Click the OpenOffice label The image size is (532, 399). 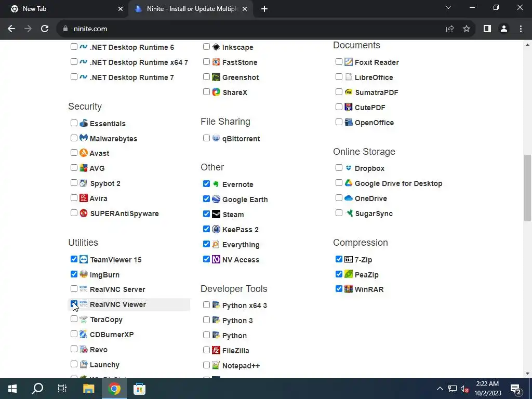pos(374,123)
